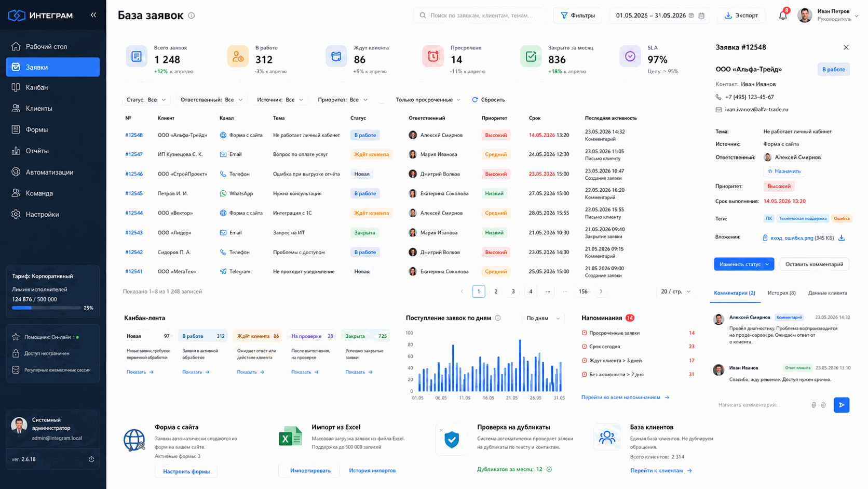
Task: Open the По дням chart period dropdown
Action: [x=543, y=318]
